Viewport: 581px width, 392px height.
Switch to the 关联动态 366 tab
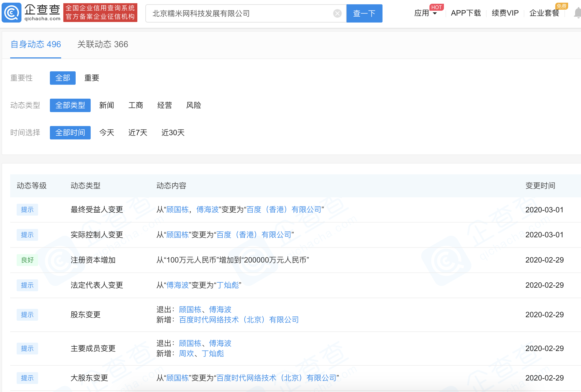[x=102, y=45]
